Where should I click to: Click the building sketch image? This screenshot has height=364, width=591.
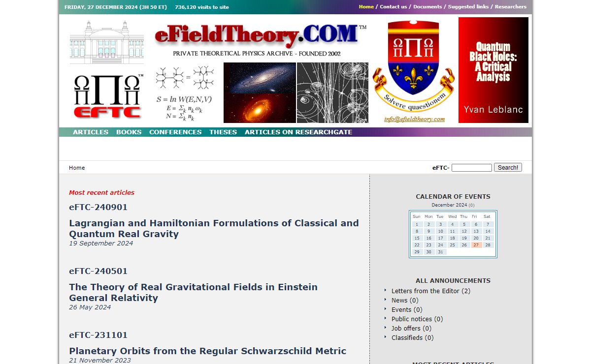107,42
